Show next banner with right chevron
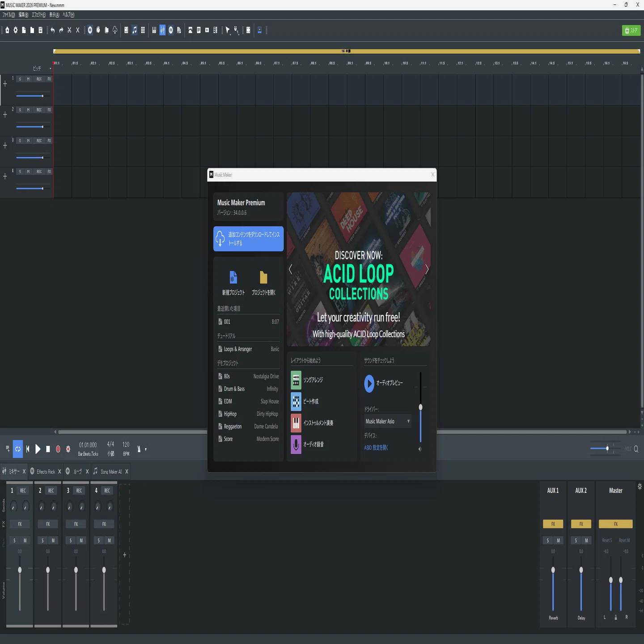Viewport: 644px width, 644px height. [427, 269]
